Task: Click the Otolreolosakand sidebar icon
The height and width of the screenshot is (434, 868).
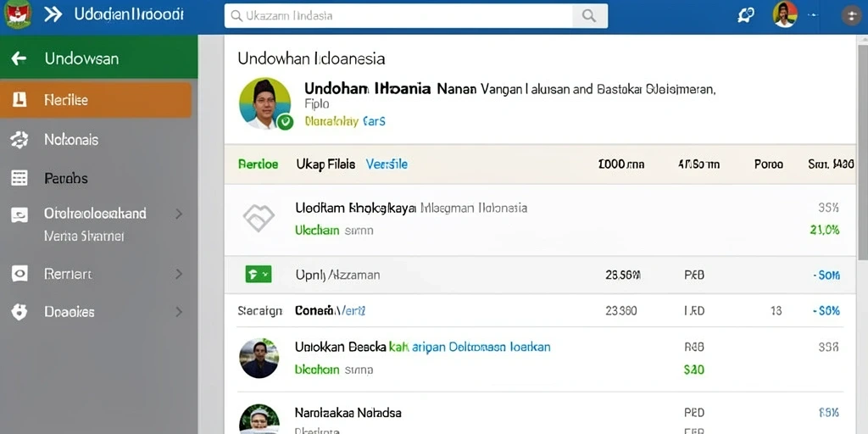Action: (19, 214)
